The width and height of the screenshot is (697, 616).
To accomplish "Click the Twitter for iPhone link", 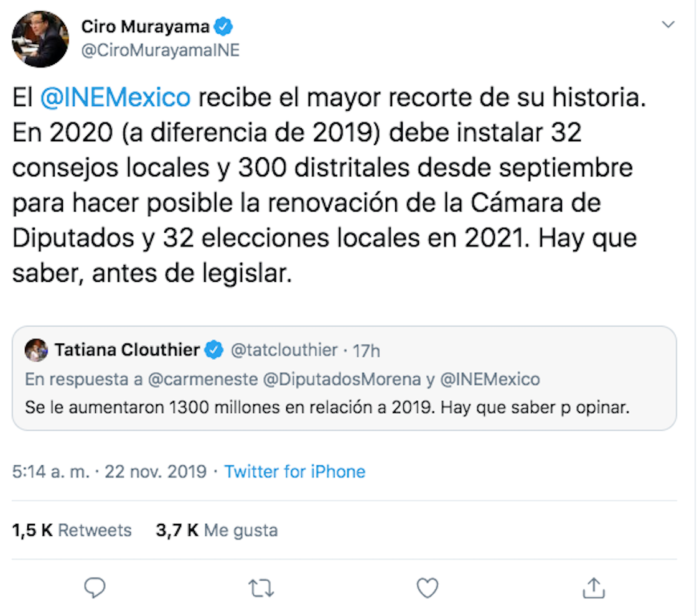I will click(295, 472).
